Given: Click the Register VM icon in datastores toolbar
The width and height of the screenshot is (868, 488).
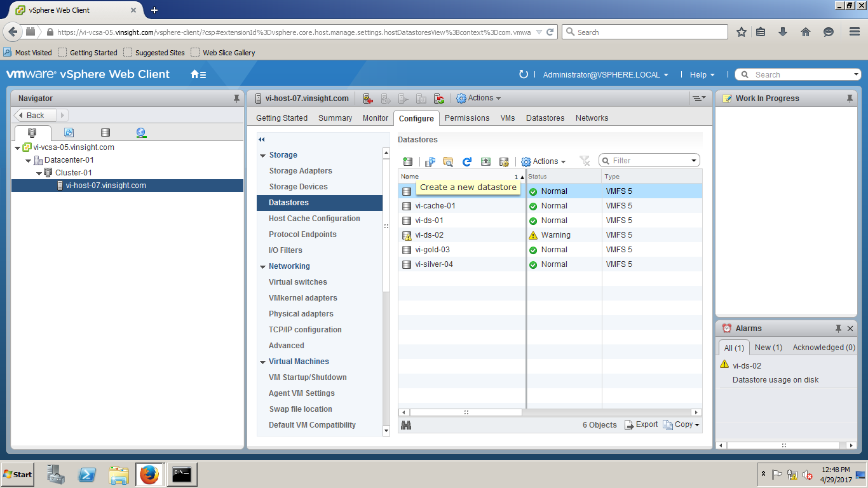Looking at the screenshot, I should (x=430, y=161).
